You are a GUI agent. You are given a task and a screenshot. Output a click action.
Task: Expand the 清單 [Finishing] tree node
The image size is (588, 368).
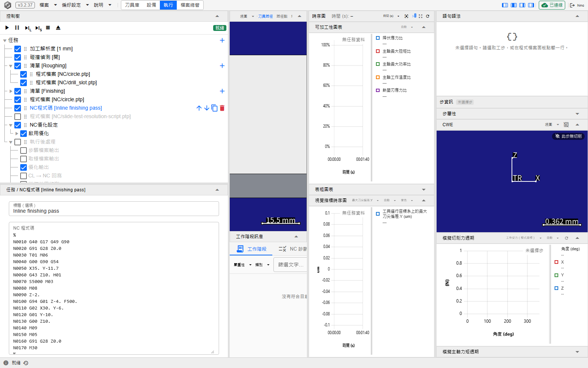(11, 91)
